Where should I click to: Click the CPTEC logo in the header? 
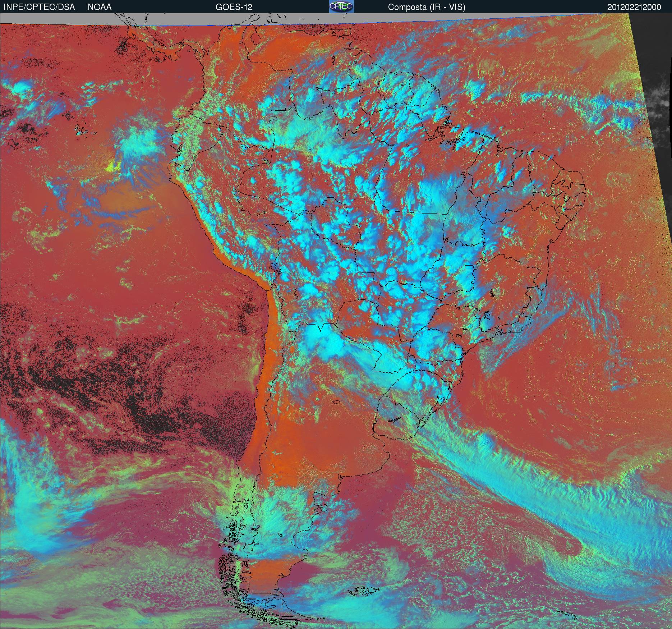click(x=341, y=6)
